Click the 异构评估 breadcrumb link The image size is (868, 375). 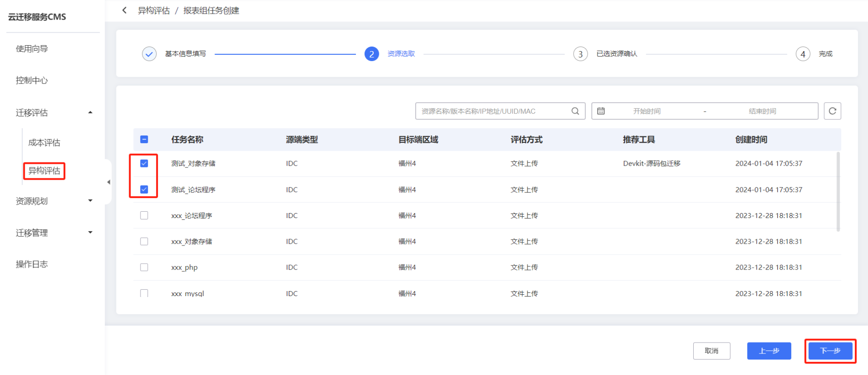point(154,10)
